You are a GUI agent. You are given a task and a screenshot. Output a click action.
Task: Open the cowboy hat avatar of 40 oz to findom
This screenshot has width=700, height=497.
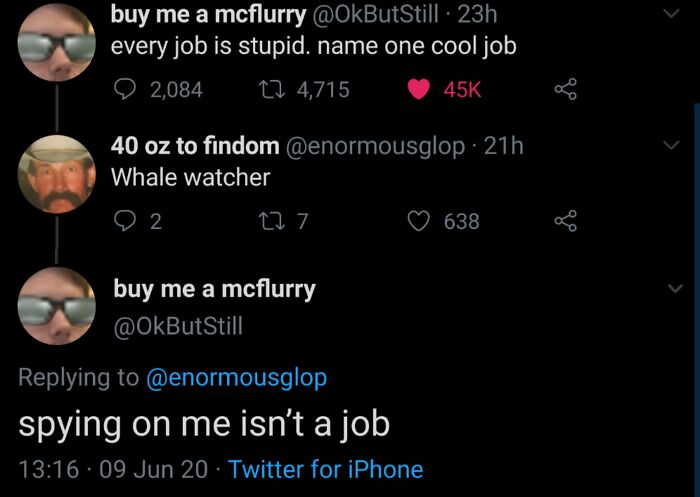pyautogui.click(x=57, y=173)
